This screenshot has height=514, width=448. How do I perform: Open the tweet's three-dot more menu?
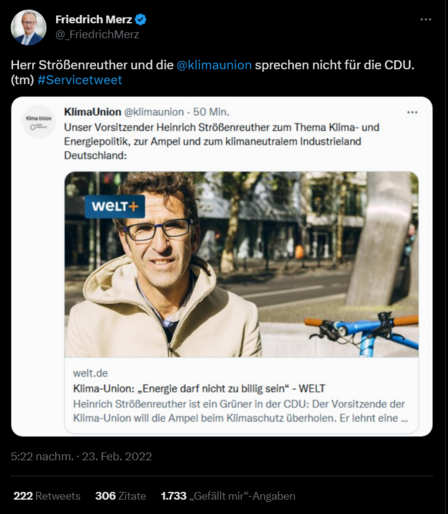[x=426, y=19]
